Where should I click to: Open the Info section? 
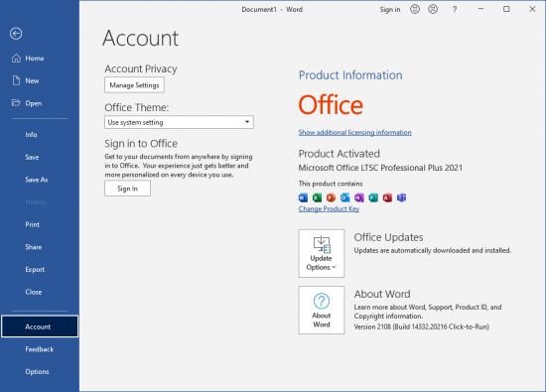(x=31, y=135)
